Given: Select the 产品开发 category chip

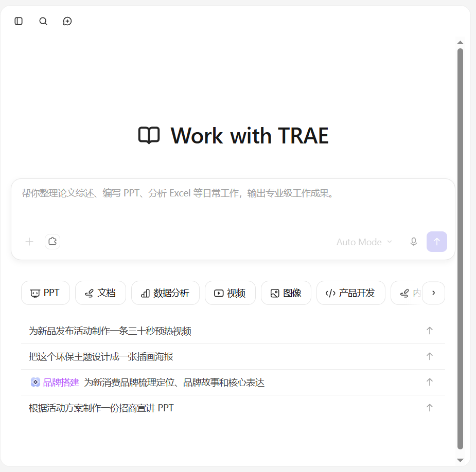Looking at the screenshot, I should point(350,293).
